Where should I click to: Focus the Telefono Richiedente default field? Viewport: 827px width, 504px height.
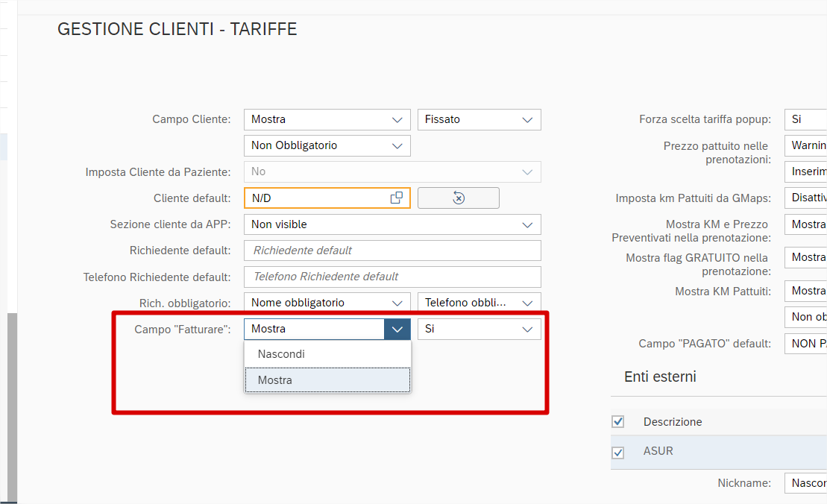click(x=392, y=277)
